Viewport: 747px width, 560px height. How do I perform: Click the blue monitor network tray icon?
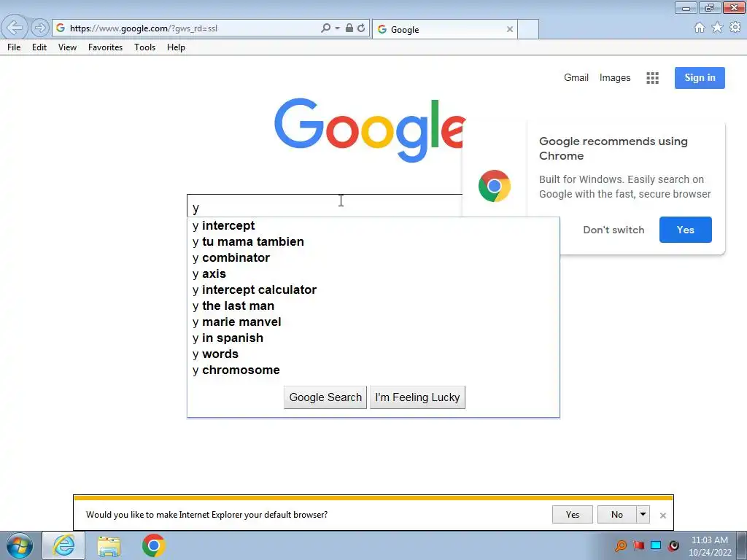coord(656,545)
